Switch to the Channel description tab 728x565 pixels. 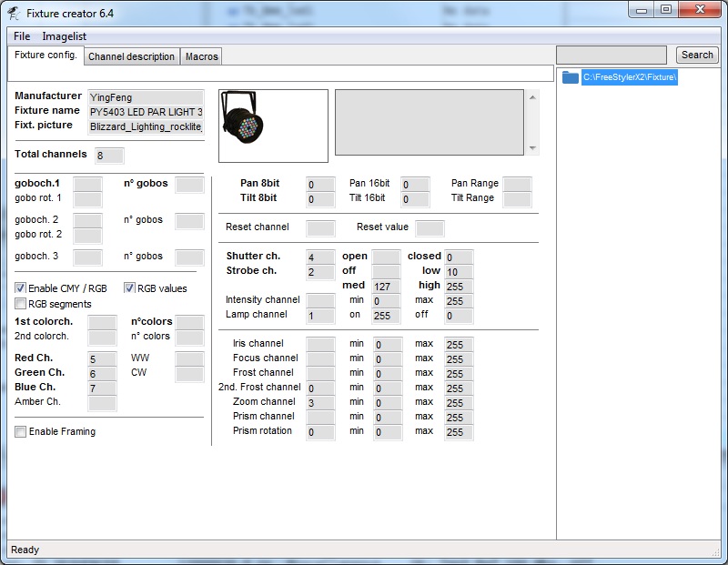(x=131, y=56)
